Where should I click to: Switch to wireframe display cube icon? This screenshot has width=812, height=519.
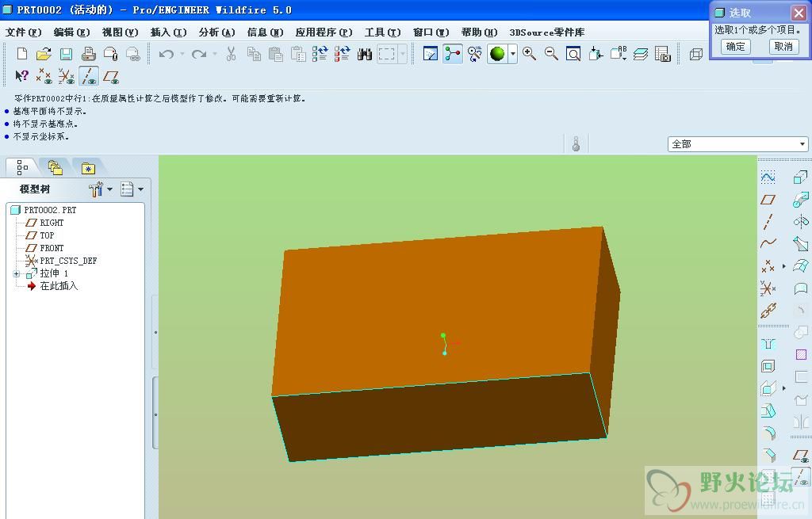[x=696, y=54]
